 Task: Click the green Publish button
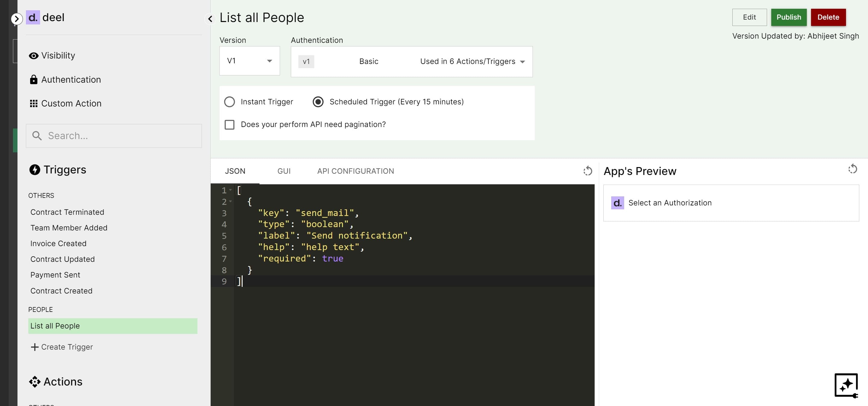coord(789,17)
